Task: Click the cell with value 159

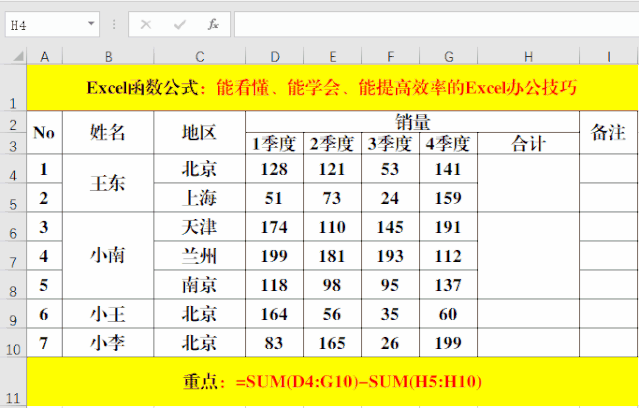Action: pyautogui.click(x=448, y=198)
